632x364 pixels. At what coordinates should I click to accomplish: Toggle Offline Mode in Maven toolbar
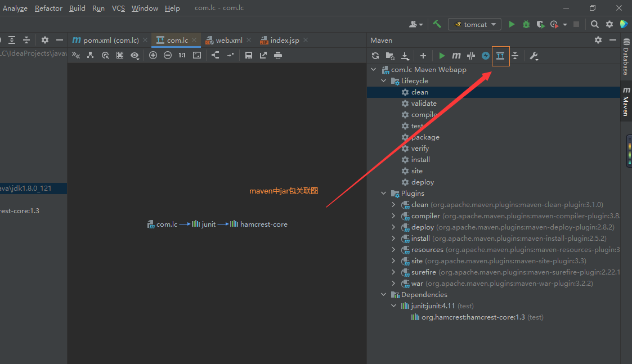471,56
